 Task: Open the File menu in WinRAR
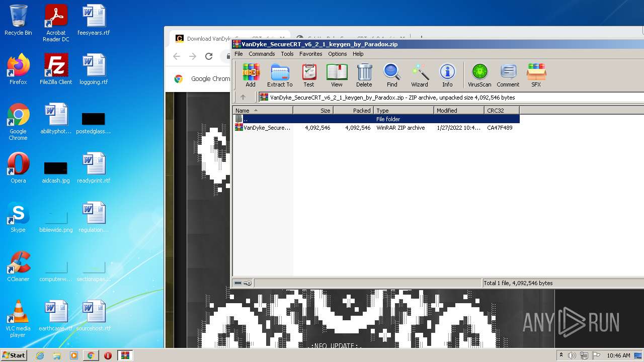[x=238, y=54]
